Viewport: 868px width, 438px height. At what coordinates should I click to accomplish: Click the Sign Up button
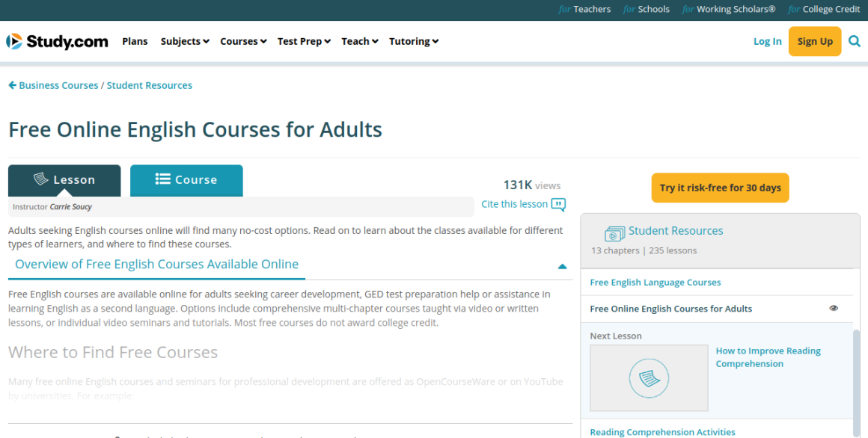click(x=815, y=41)
